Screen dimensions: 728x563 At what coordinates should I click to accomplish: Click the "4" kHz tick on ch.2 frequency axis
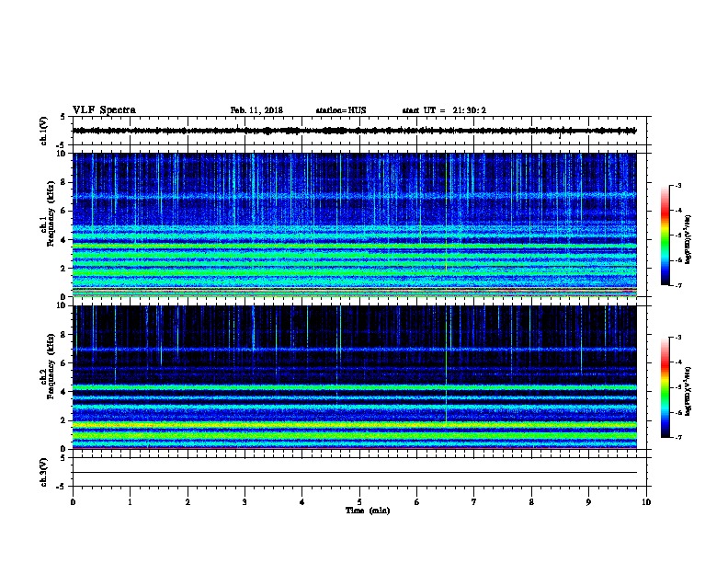(x=63, y=392)
